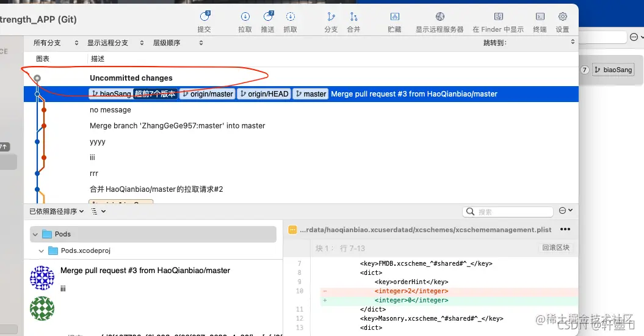Click the Pull (拉取) toolbar icon
Image resolution: width=644 pixels, height=336 pixels.
pyautogui.click(x=245, y=17)
